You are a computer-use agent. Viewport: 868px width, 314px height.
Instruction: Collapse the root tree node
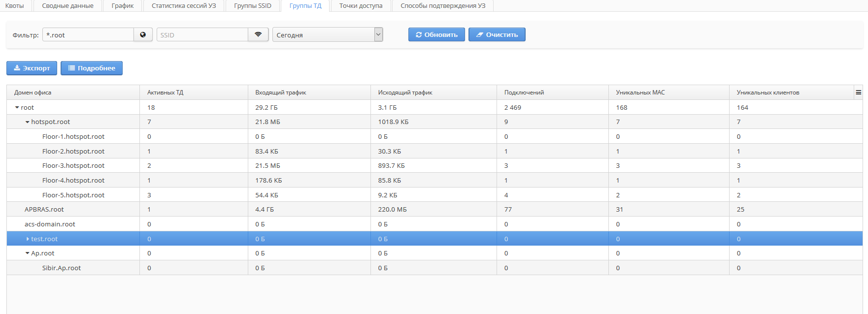tap(17, 107)
